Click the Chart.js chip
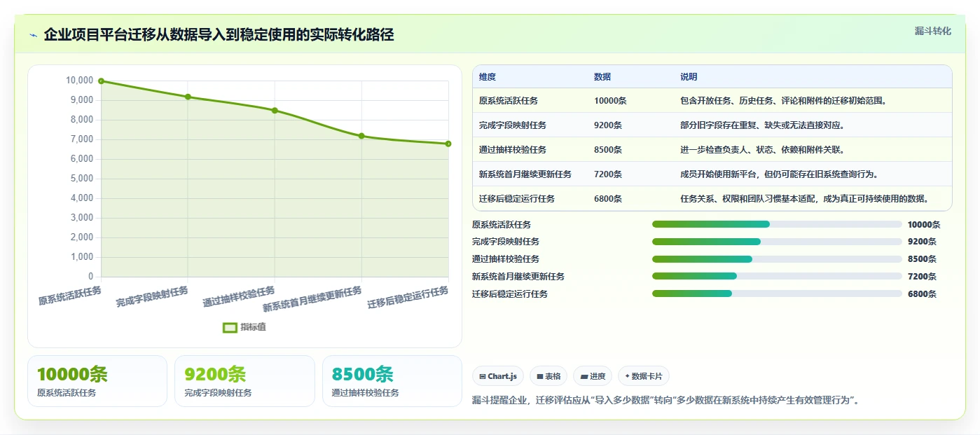The width and height of the screenshot is (980, 435). tap(497, 376)
